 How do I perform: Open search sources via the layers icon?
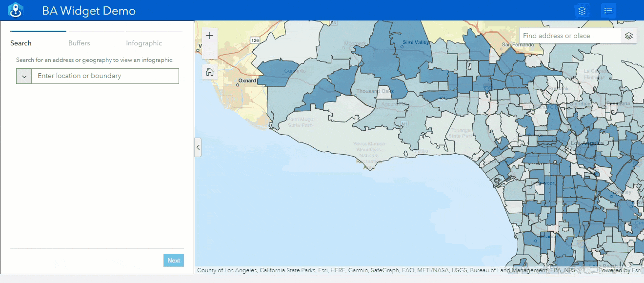pyautogui.click(x=629, y=35)
